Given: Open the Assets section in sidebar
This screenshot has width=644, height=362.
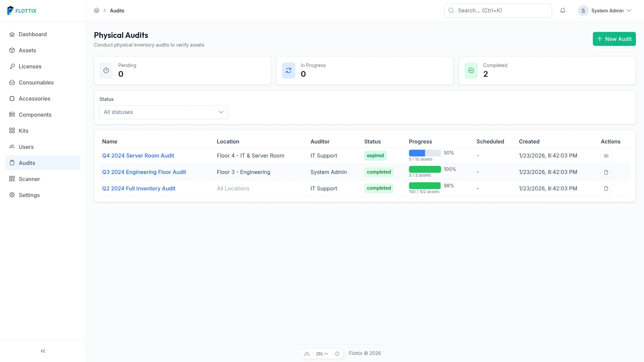Looking at the screenshot, I should pos(27,50).
